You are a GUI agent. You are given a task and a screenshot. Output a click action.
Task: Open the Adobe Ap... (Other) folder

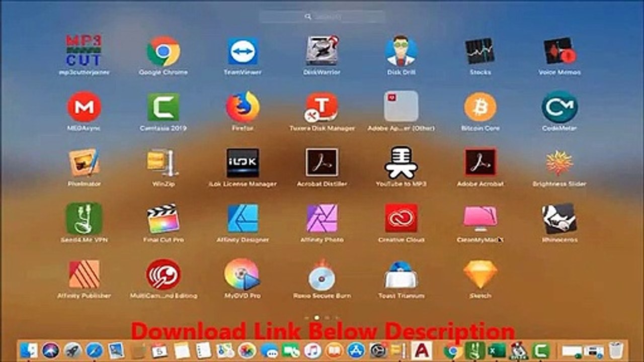click(x=401, y=107)
